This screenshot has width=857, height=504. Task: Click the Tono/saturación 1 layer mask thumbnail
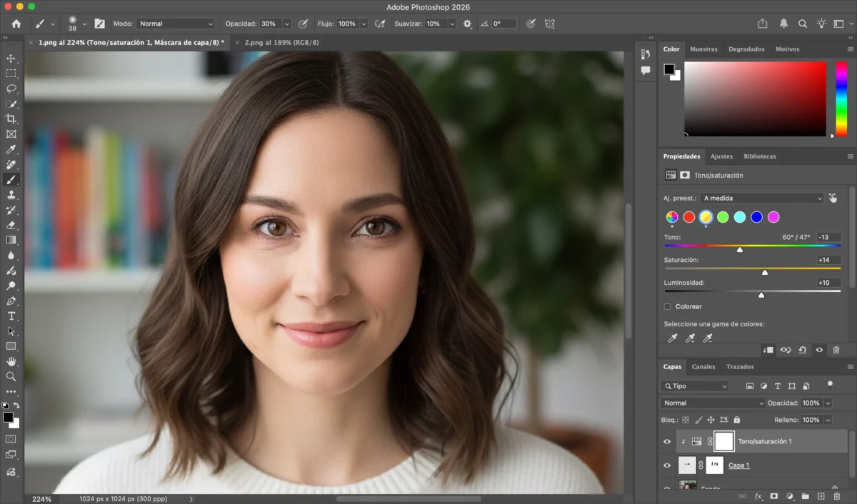coord(723,442)
